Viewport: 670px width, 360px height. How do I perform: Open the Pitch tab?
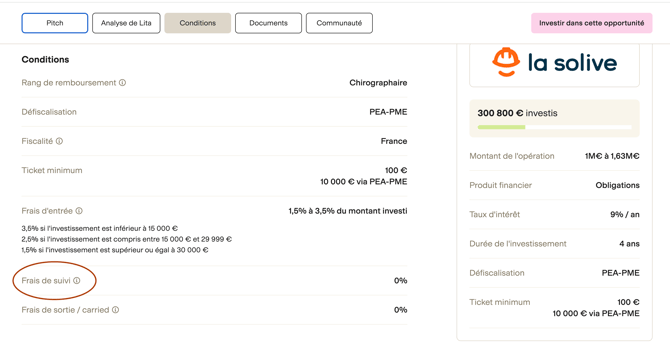point(55,23)
